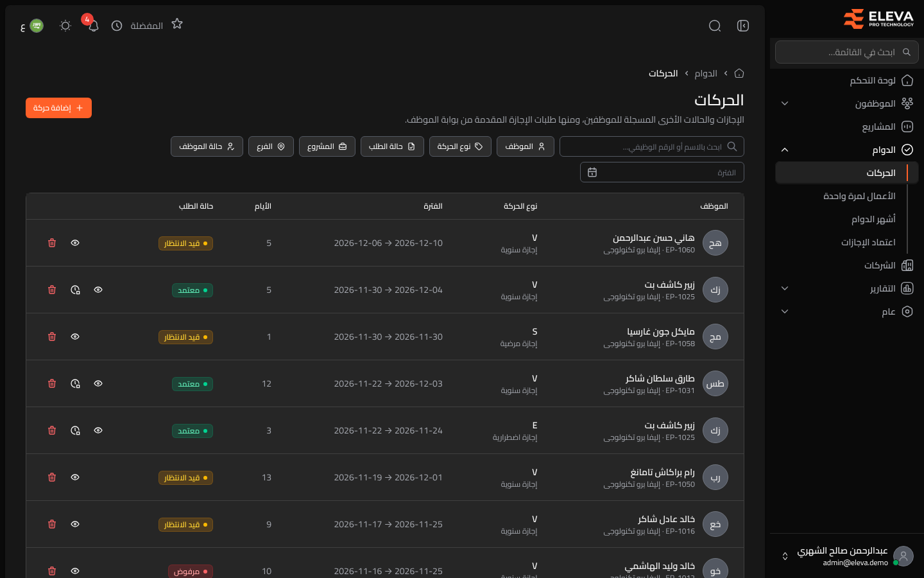The height and width of the screenshot is (578, 924).
Task: Open the المشروع filter dropdown
Action: coord(327,146)
